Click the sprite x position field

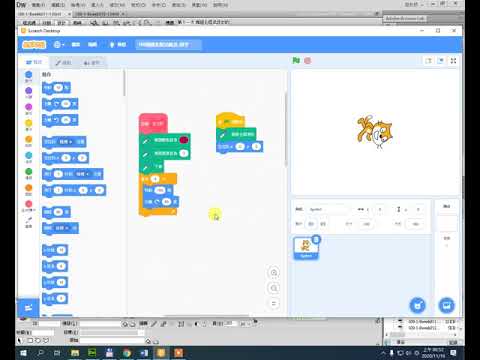point(380,209)
